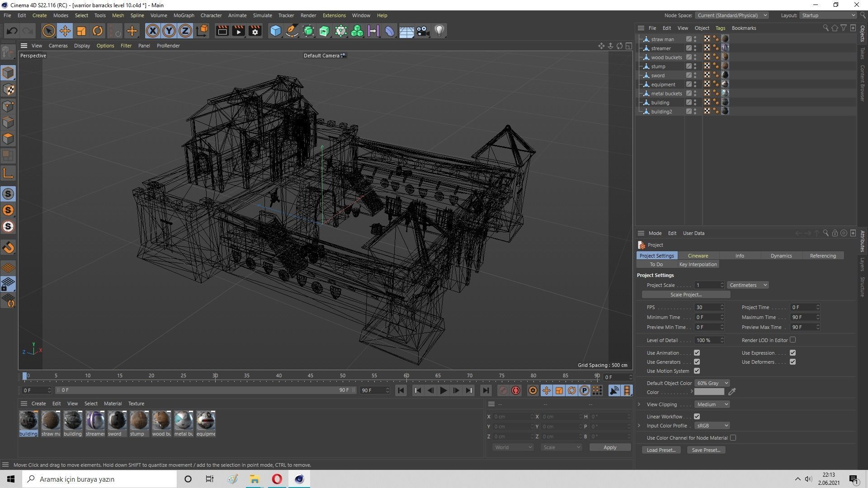Switch to the Dynamics tab

point(781,256)
